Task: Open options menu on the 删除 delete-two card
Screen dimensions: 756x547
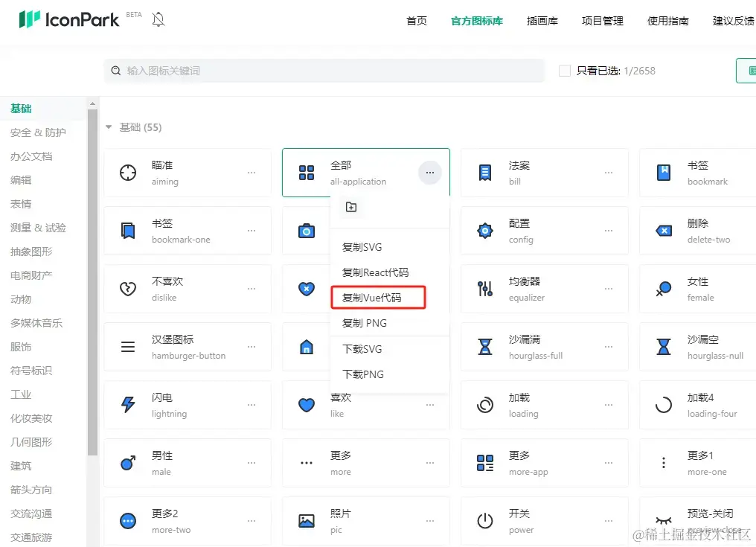Action: (754, 231)
